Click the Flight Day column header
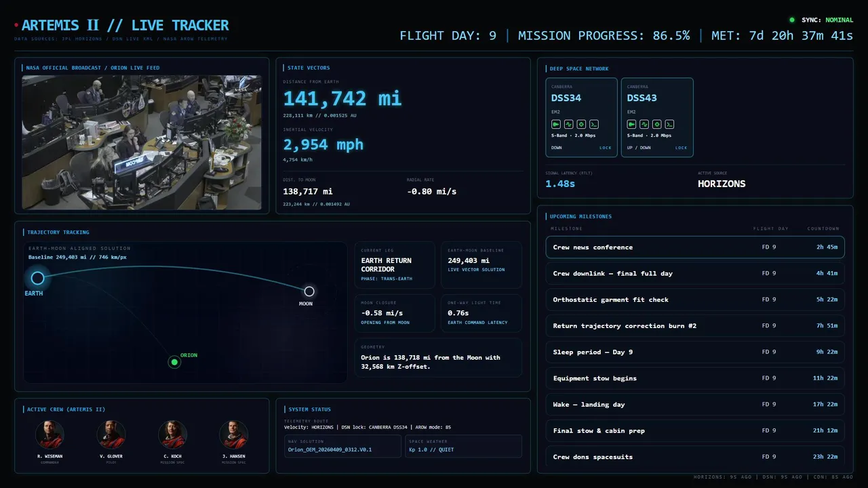This screenshot has height=488, width=868. (770, 228)
